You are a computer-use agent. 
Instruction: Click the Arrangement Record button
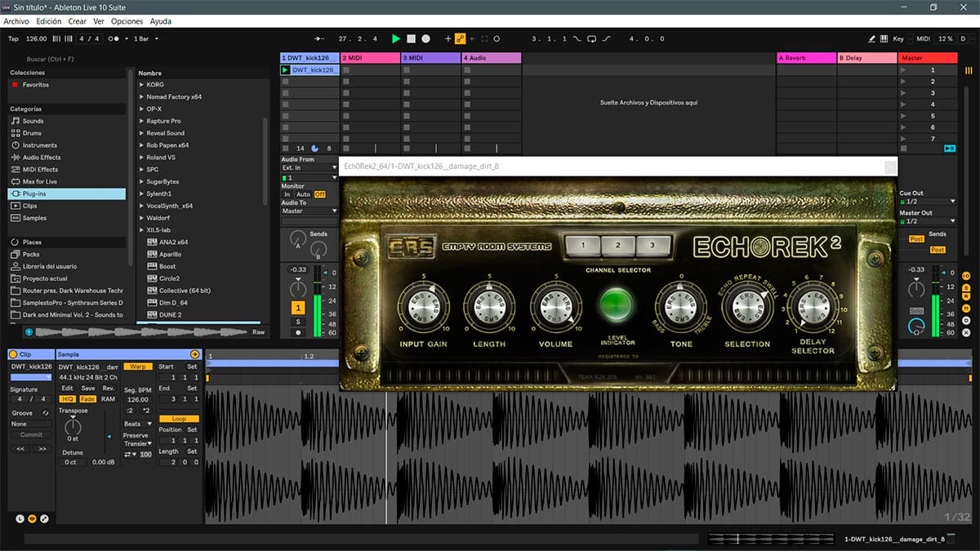point(425,38)
